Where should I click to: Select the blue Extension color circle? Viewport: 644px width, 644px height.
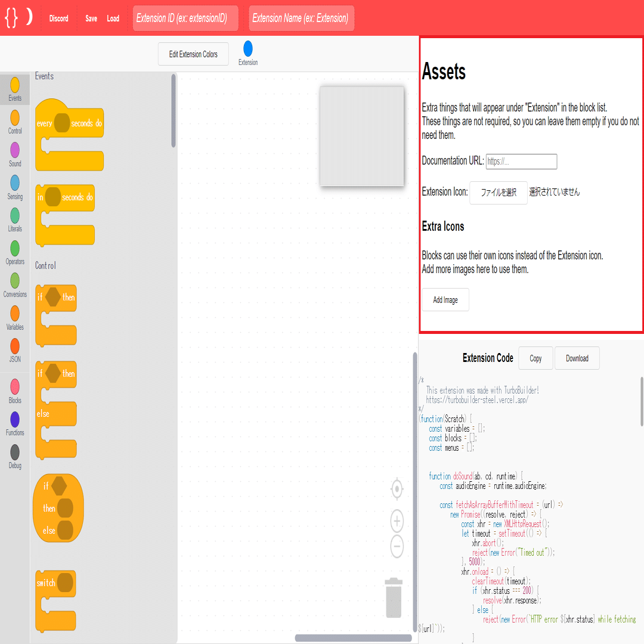247,48
